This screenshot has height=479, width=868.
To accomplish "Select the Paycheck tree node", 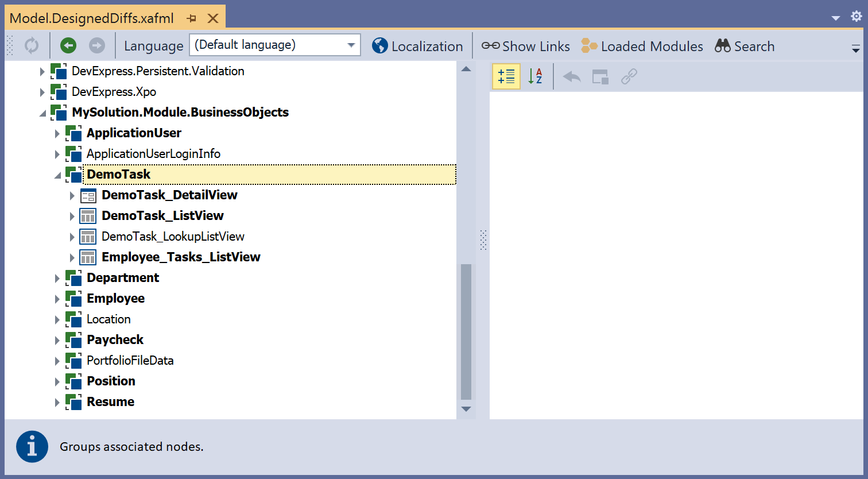I will point(115,340).
